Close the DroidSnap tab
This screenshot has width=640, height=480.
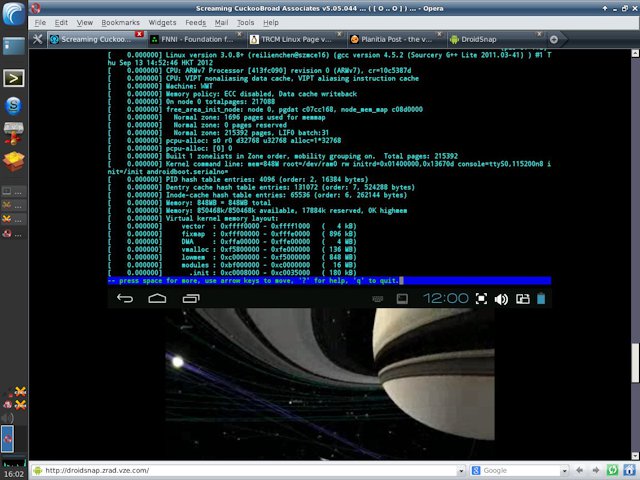(x=539, y=34)
